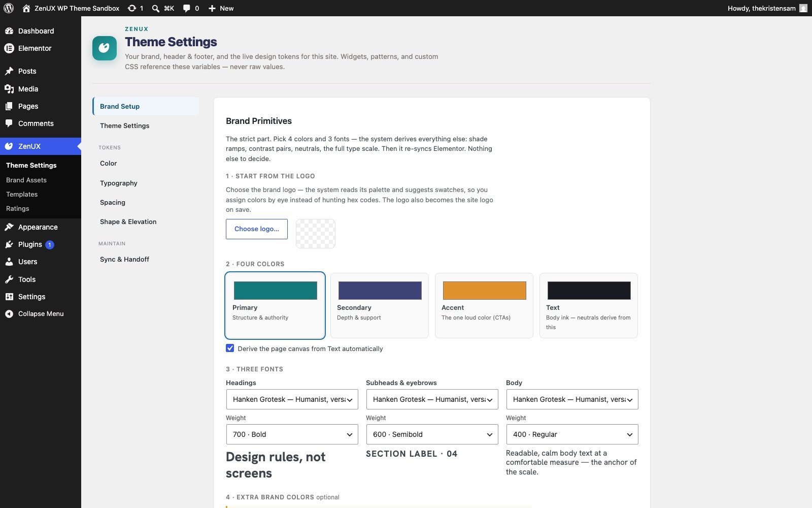Open the Elementor menu item
This screenshot has height=508, width=812.
pyautogui.click(x=41, y=48)
